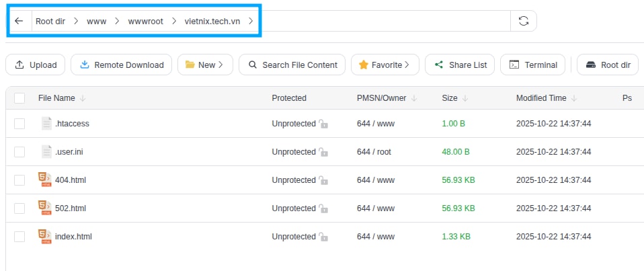
Task: Click the lock icon for 502.html
Action: [323, 208]
